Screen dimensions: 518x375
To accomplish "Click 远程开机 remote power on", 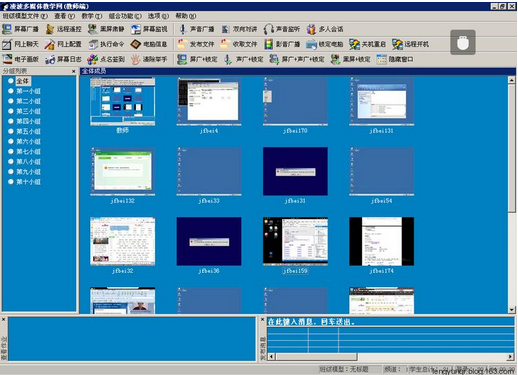I will coord(410,44).
